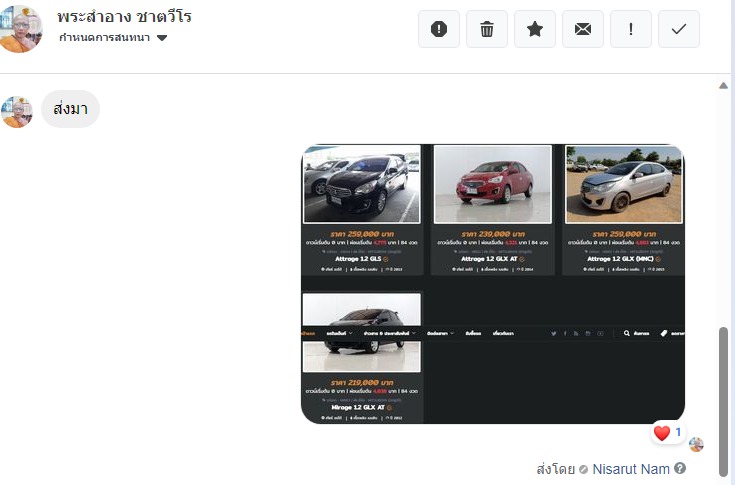Open the sent car listings image
The image size is (735, 485).
coord(493,284)
